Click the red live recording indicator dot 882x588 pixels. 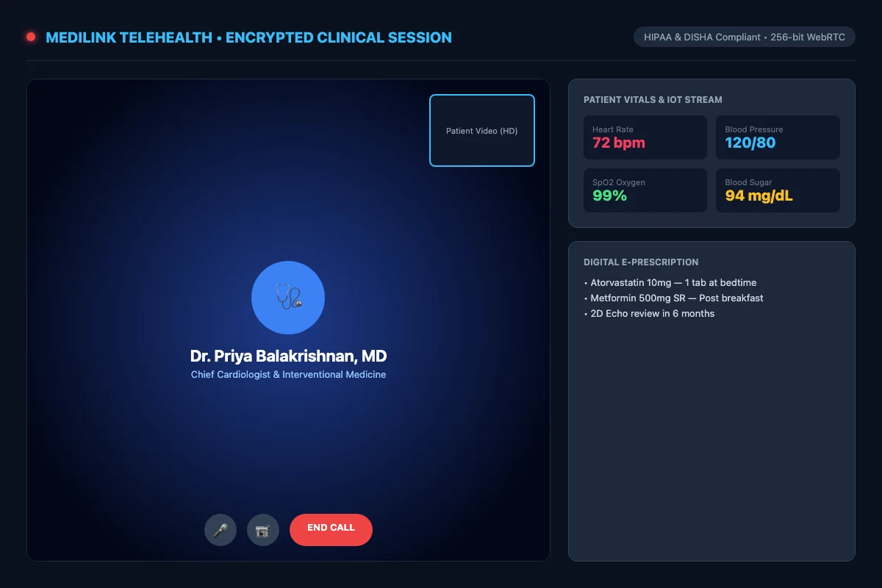[31, 37]
